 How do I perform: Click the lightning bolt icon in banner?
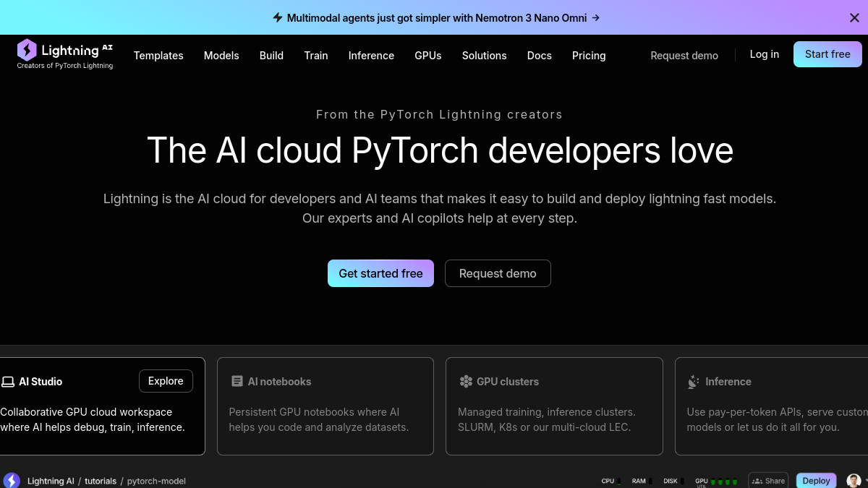tap(278, 17)
